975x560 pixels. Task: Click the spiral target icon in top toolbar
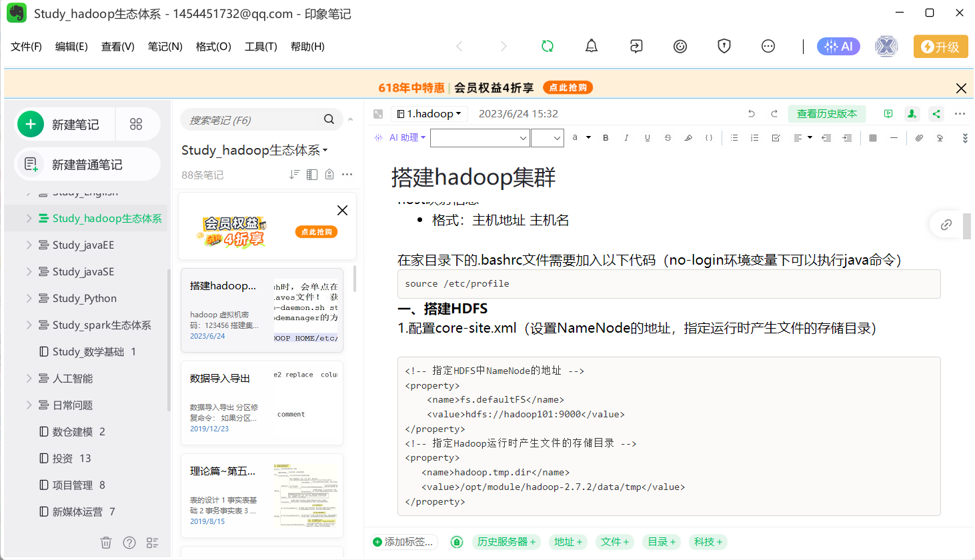[680, 46]
